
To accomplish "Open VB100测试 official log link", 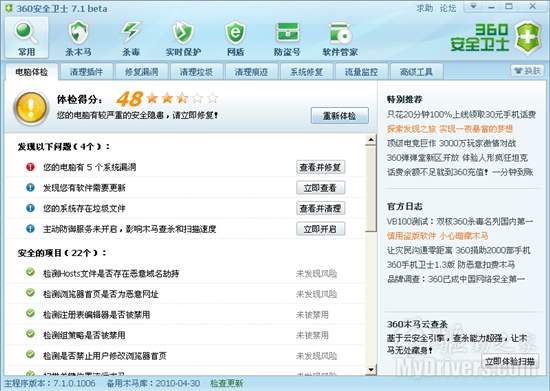I will [460, 222].
